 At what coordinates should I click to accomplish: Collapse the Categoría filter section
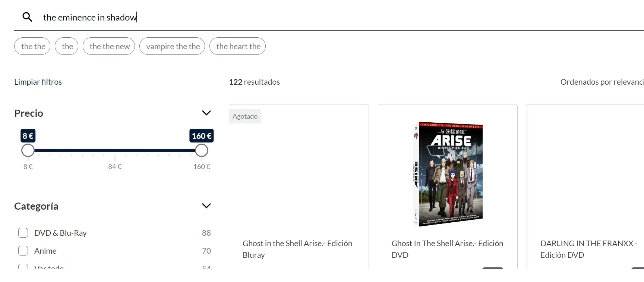click(206, 206)
